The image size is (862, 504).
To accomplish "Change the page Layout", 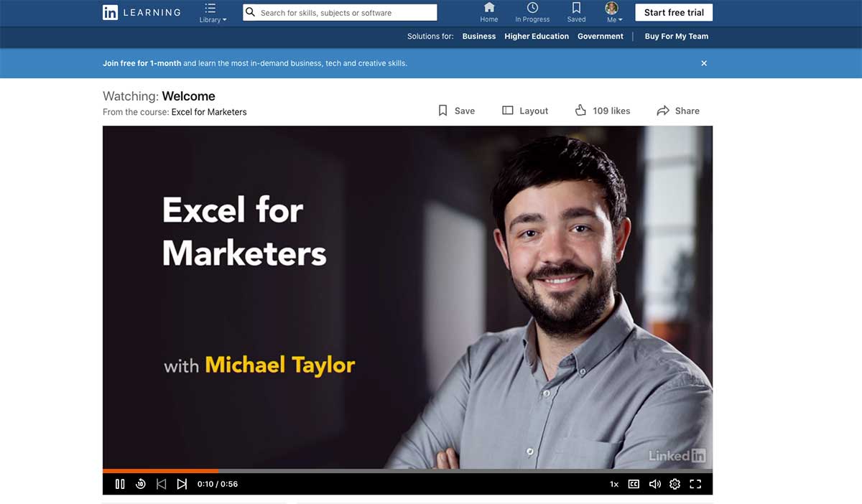I will 525,111.
